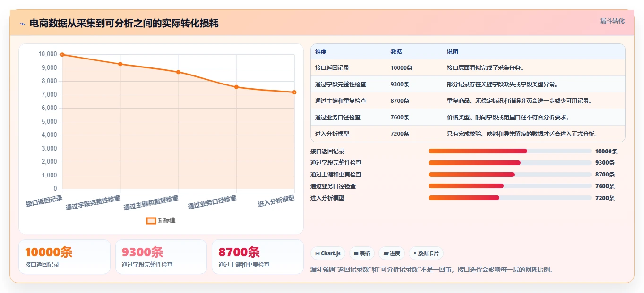Click the chart data point at 通过主键和重复检查
Screen dimensions: 644x293
click(178, 72)
